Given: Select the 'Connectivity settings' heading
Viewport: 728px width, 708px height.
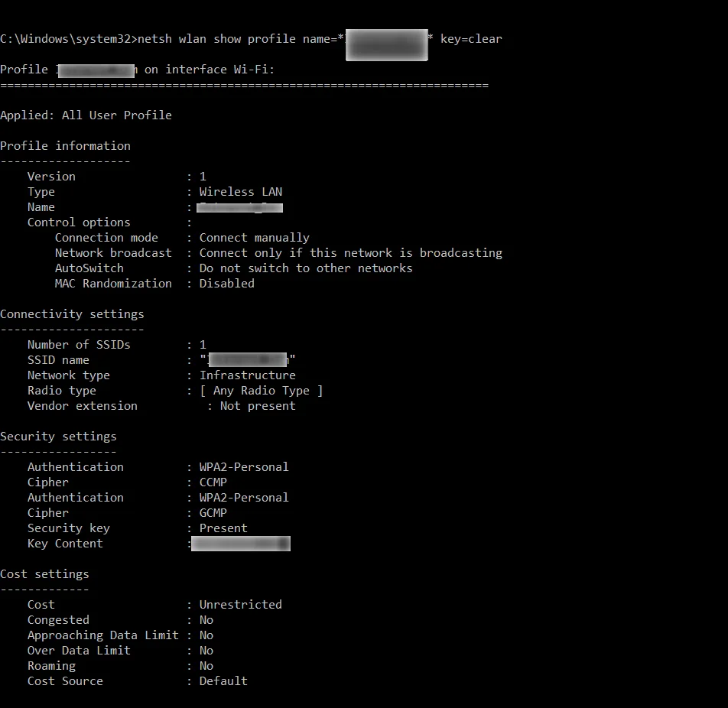Looking at the screenshot, I should [72, 314].
